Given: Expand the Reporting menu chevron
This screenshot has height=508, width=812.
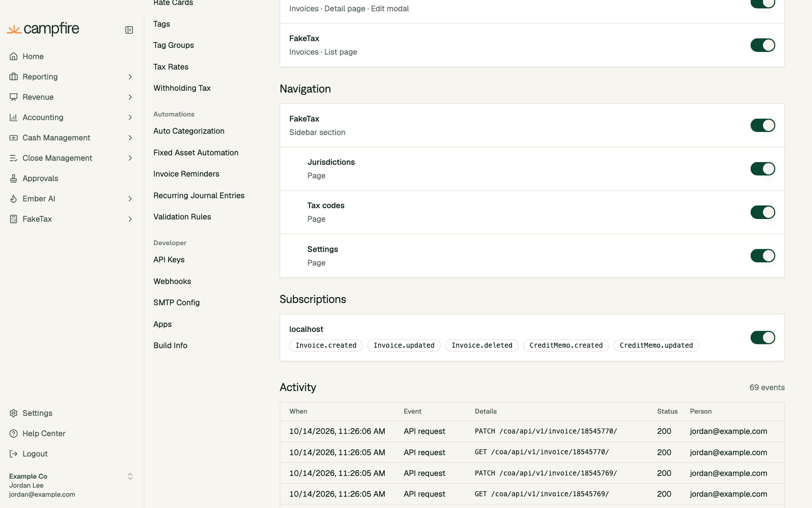Looking at the screenshot, I should 130,77.
